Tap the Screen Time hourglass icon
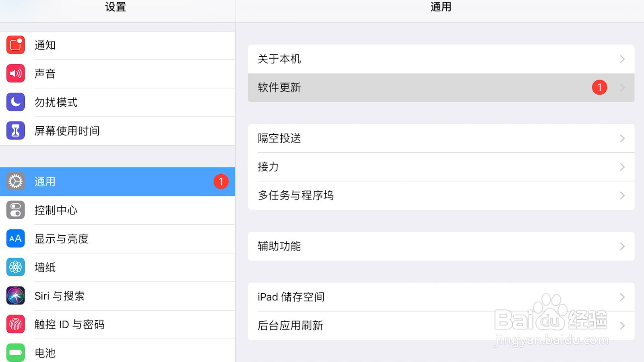This screenshot has width=644, height=362. point(16,131)
